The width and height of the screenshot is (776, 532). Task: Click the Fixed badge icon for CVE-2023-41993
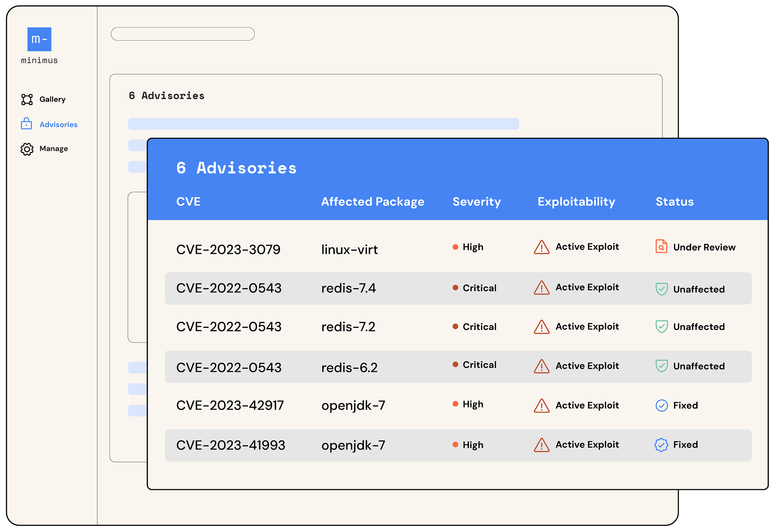(661, 445)
